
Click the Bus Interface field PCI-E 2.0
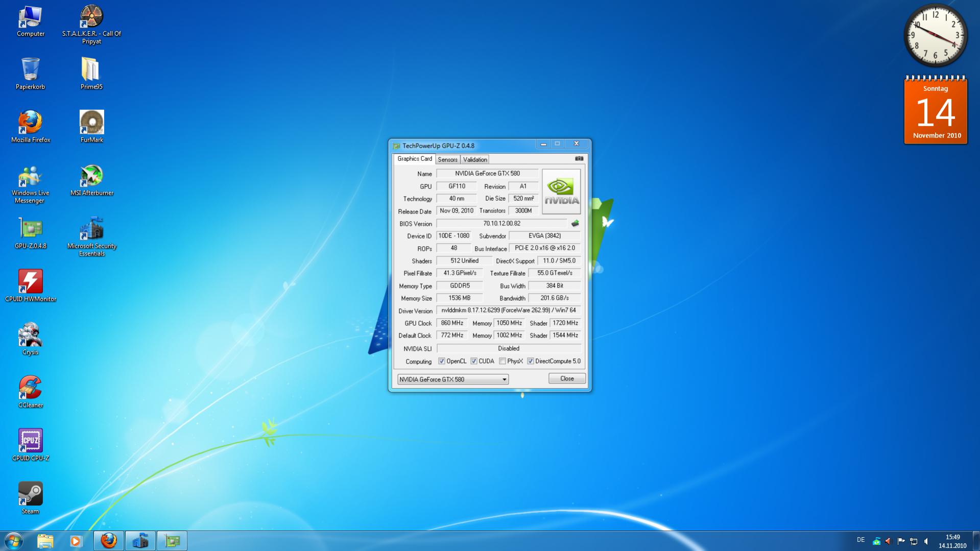pos(545,248)
